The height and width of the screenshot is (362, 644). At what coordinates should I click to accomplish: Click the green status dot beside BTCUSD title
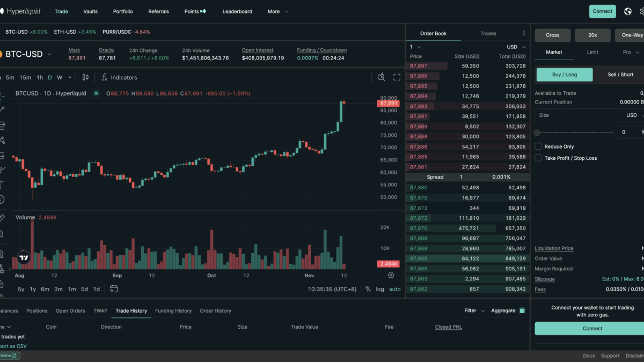click(x=96, y=93)
